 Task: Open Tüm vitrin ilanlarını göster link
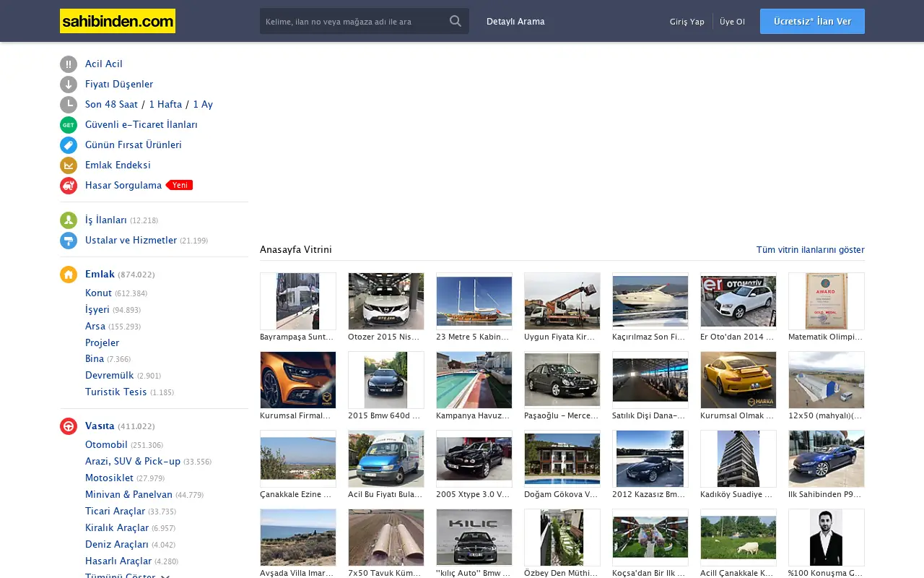click(810, 250)
